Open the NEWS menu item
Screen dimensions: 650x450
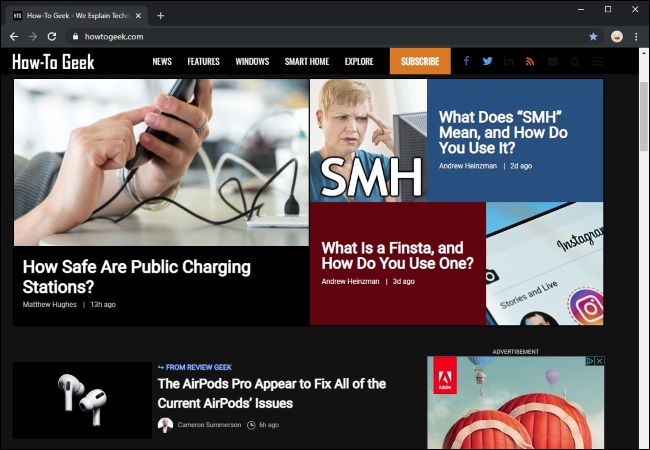[x=162, y=61]
